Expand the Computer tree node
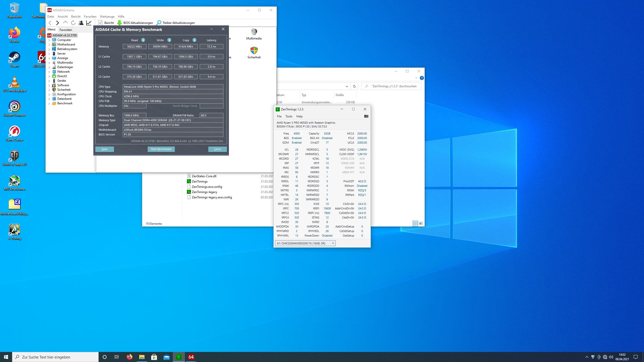Viewport: 644px width, 362px height. click(x=49, y=40)
